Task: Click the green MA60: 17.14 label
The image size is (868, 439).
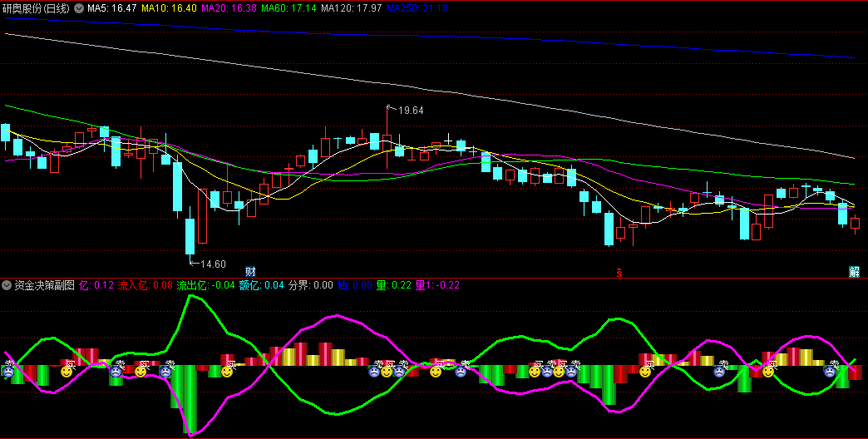Action: 289,8
